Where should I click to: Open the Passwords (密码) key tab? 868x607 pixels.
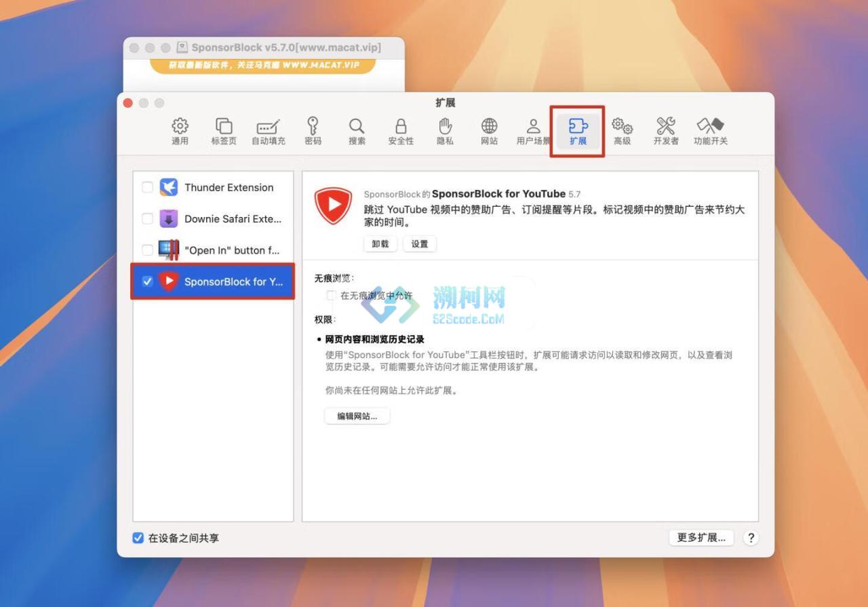click(x=313, y=132)
